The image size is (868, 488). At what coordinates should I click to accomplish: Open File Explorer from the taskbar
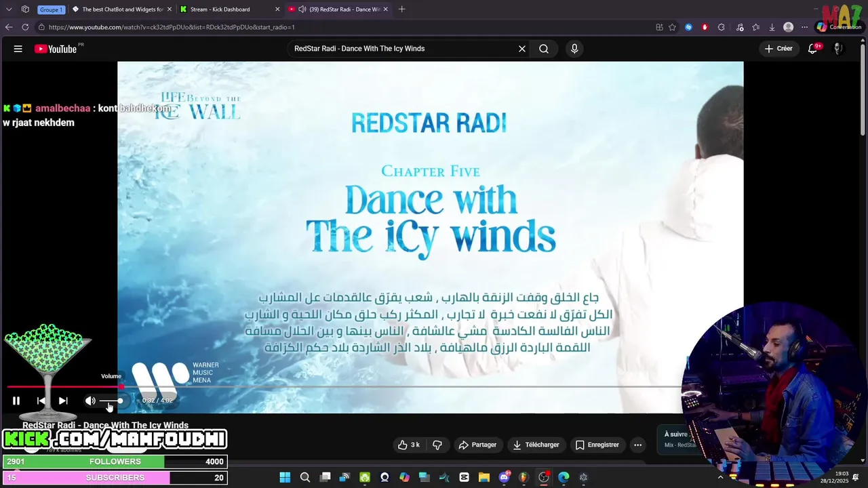484,477
